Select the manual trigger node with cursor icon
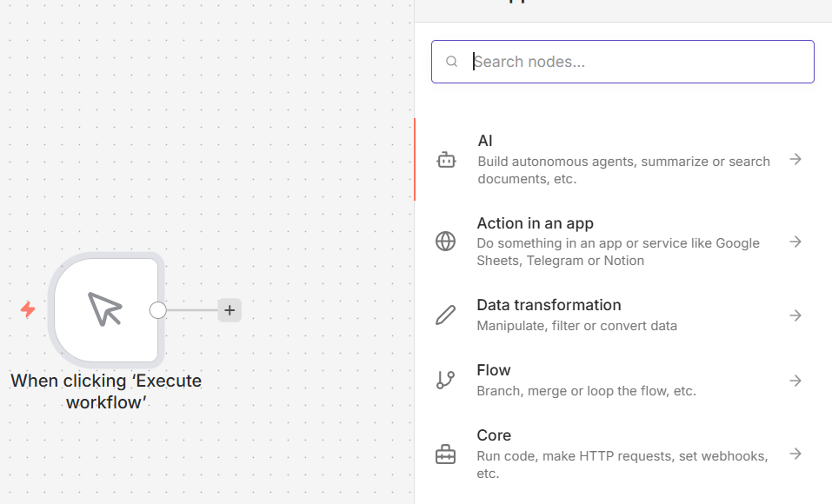The height and width of the screenshot is (504, 832). 106,308
